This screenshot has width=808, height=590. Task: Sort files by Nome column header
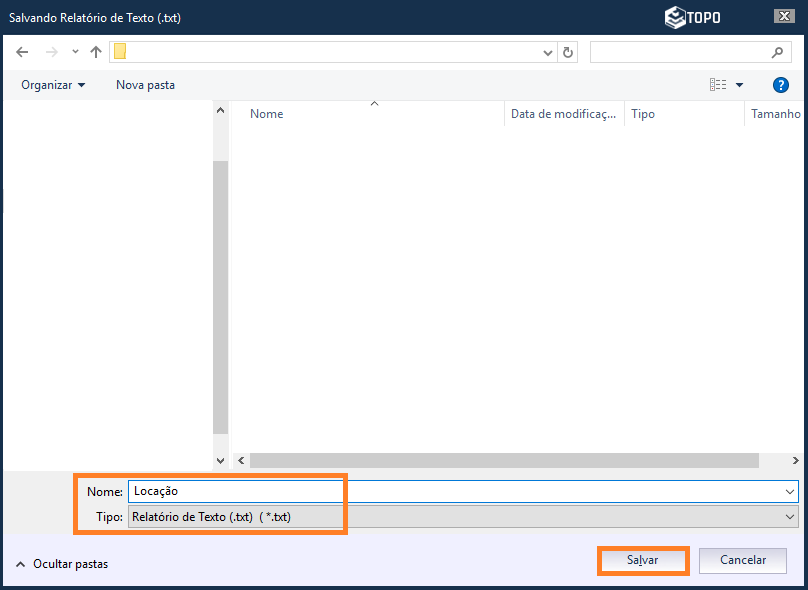267,114
